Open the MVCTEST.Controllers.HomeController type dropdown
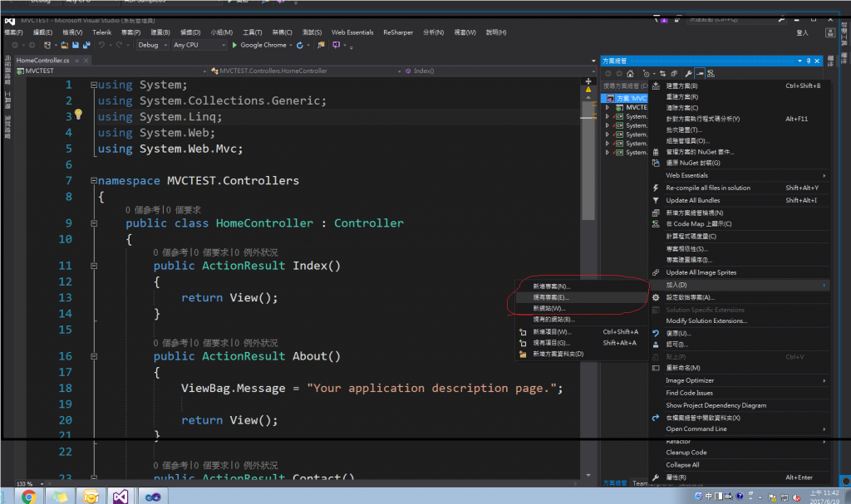Screen dimensions: 851x504 [x=306, y=71]
